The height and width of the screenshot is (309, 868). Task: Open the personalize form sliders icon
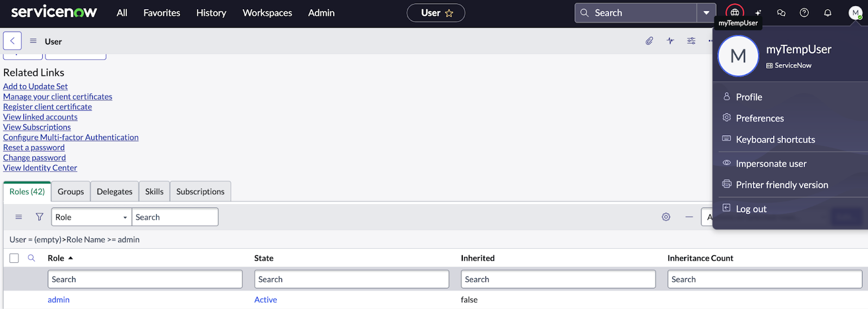(x=691, y=41)
